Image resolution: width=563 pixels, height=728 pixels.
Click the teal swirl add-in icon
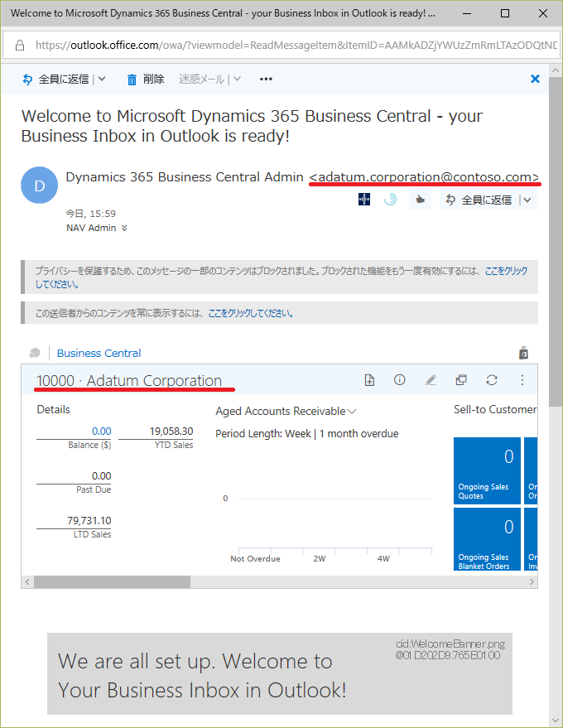(x=390, y=200)
